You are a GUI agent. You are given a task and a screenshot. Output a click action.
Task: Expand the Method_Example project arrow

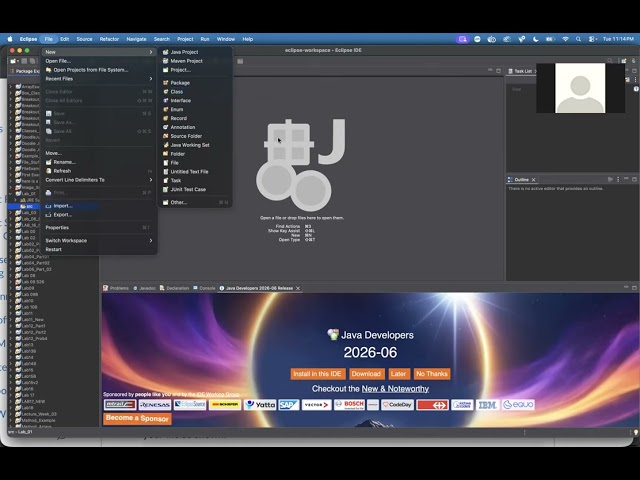(11, 420)
